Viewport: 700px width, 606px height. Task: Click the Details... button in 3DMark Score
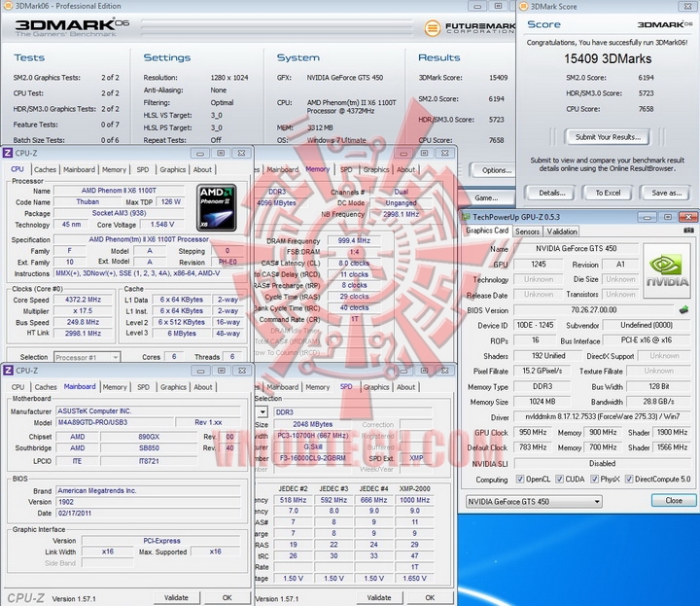(x=552, y=193)
